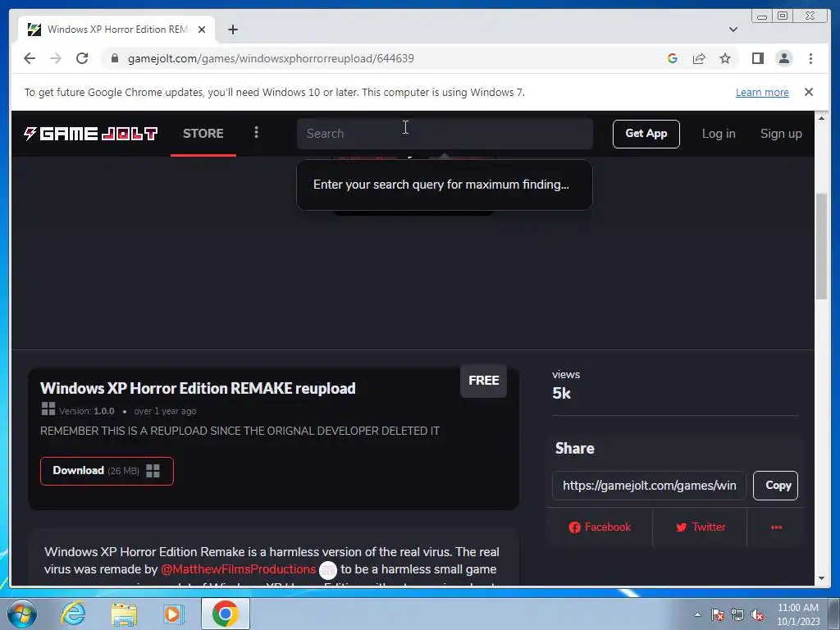The width and height of the screenshot is (840, 630).
Task: Open a new tab with plus icon
Action: pyautogui.click(x=232, y=30)
